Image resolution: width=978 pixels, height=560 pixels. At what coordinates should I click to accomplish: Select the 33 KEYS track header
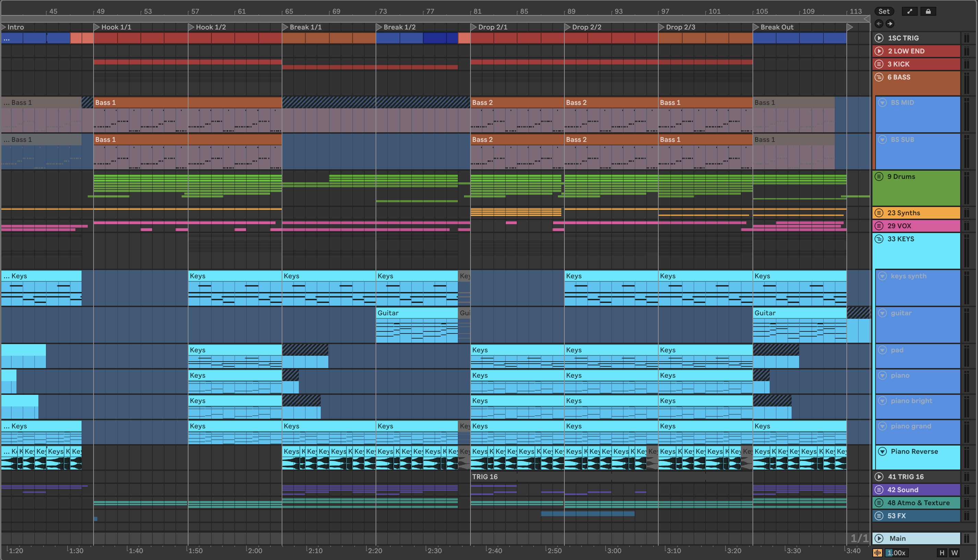pyautogui.click(x=916, y=251)
